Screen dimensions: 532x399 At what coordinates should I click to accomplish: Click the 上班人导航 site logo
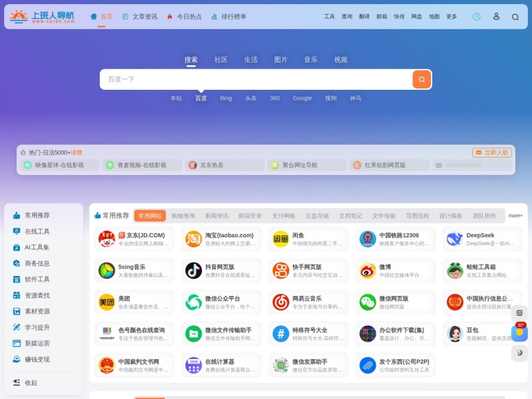(42, 16)
